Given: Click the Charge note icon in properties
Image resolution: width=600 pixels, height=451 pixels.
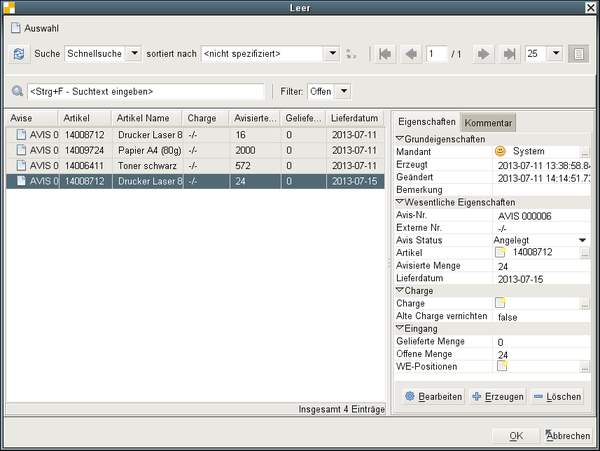Looking at the screenshot, I should [x=500, y=303].
